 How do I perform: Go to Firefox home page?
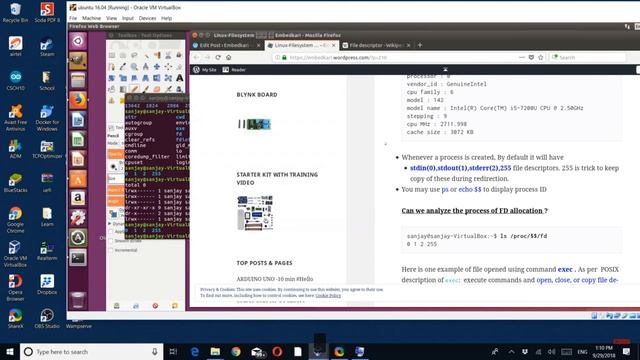click(x=229, y=58)
